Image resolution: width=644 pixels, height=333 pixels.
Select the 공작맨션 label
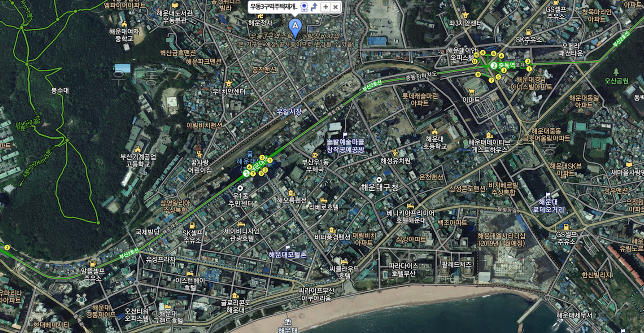tap(264, 70)
